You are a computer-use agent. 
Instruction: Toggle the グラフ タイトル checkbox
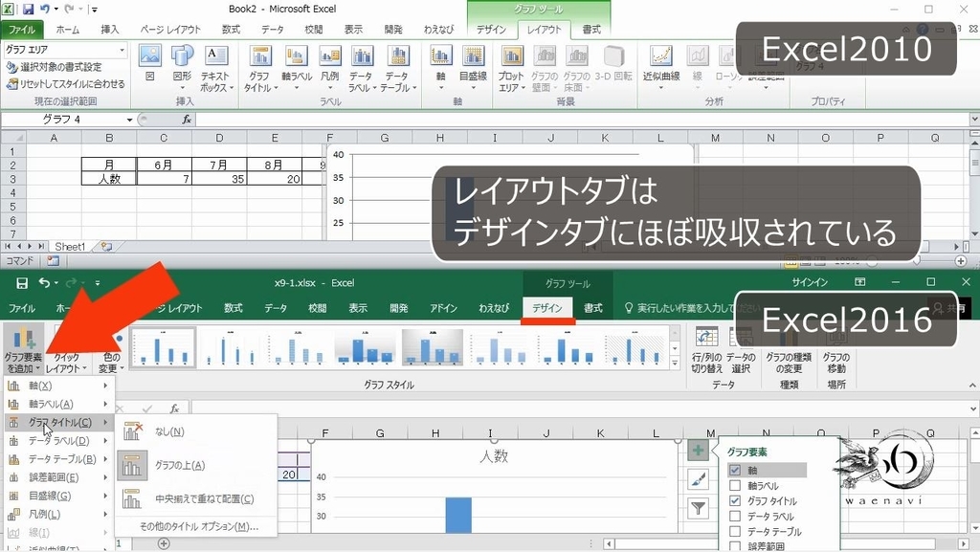[x=735, y=500]
